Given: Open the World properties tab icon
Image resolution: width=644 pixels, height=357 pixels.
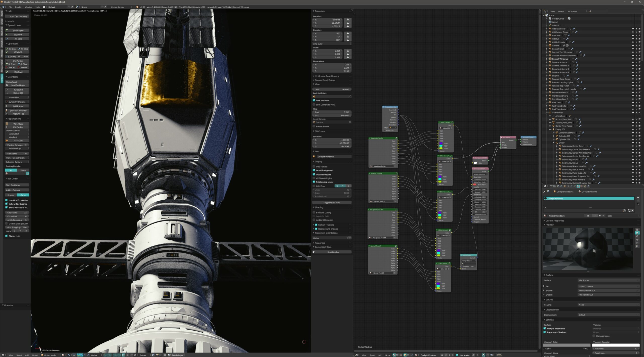Looking at the screenshot, I should point(561,186).
